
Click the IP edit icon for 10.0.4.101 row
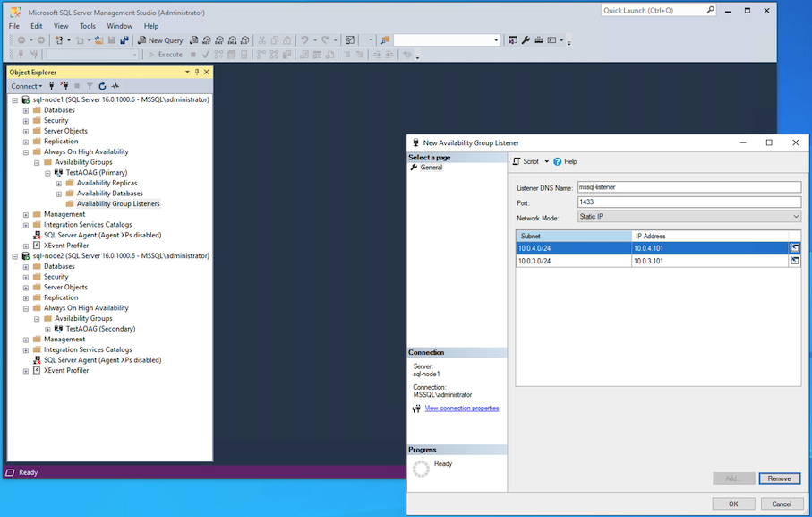[794, 248]
